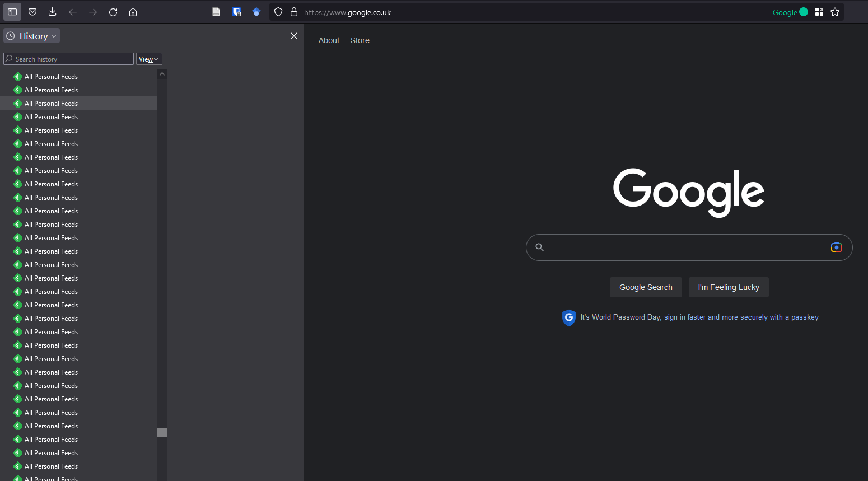This screenshot has width=868, height=481.
Task: Open the About link
Action: coord(329,40)
